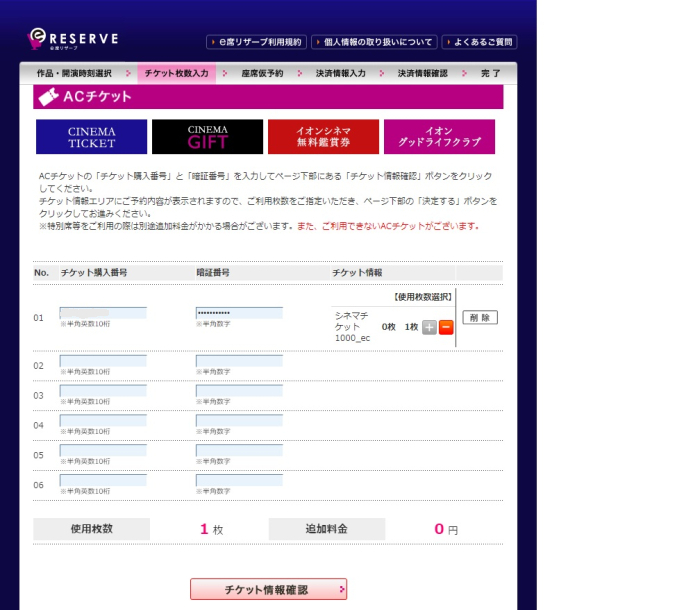Click the 暗証番号 field in row 01
The image size is (700, 610).
click(x=239, y=313)
